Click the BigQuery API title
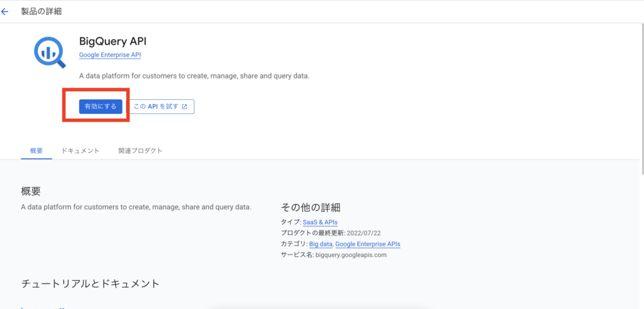Viewport: 644px width, 309px height. pyautogui.click(x=113, y=41)
